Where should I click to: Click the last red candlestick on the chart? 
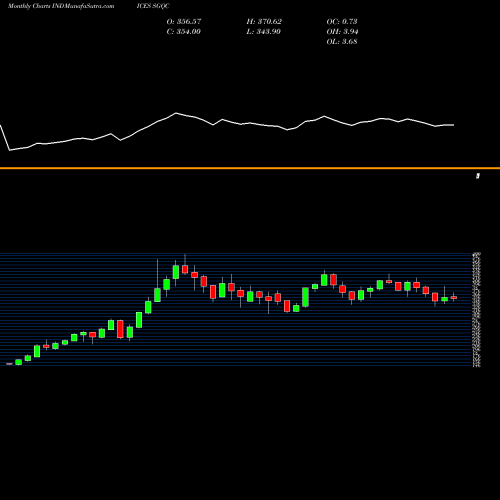(454, 297)
